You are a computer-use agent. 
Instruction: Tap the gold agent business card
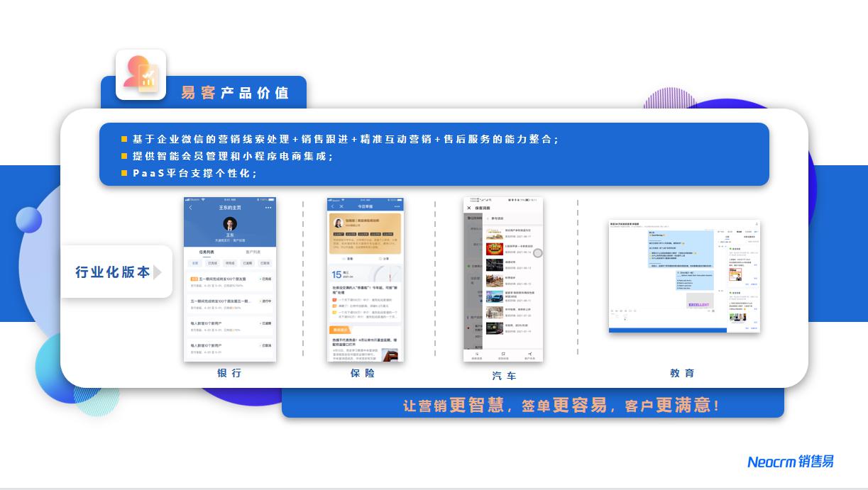[366, 234]
